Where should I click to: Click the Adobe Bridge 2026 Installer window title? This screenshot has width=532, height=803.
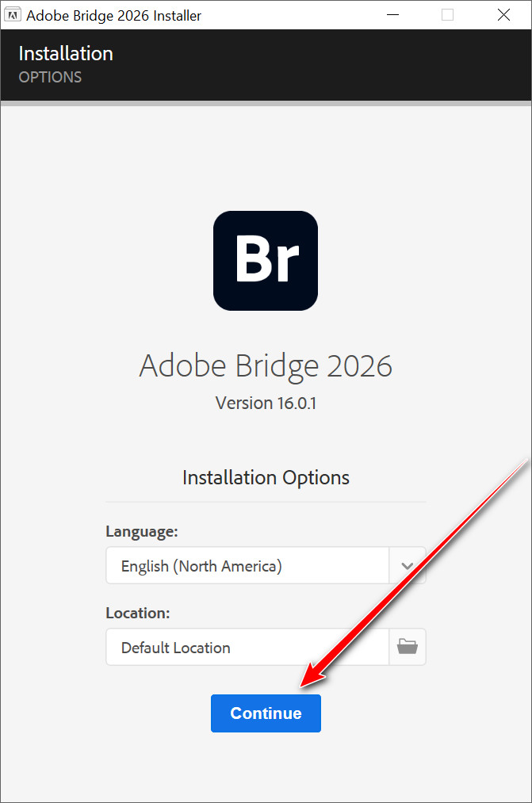pyautogui.click(x=114, y=15)
